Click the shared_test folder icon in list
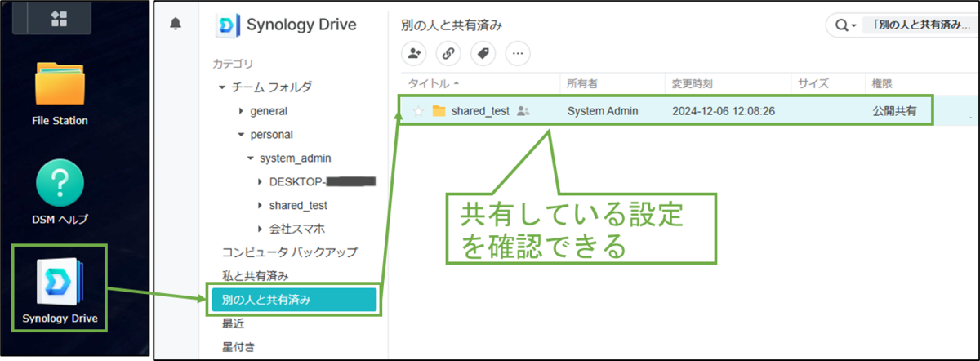This screenshot has width=980, height=361. point(439,111)
